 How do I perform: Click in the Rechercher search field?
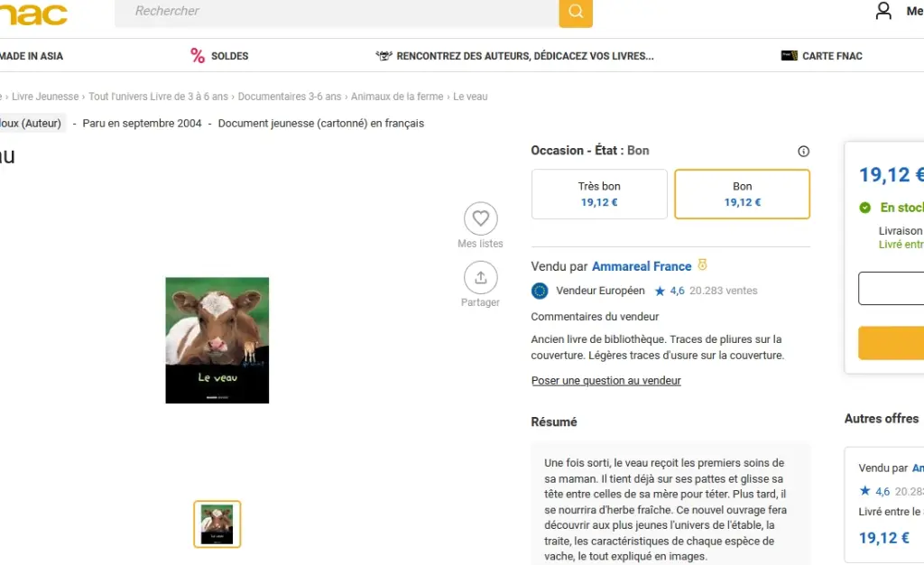337,12
